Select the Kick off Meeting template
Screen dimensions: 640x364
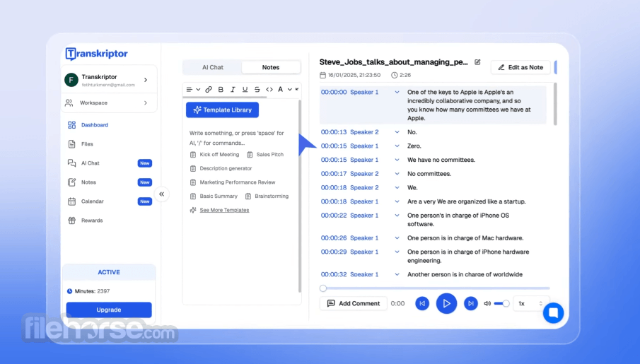coord(215,155)
